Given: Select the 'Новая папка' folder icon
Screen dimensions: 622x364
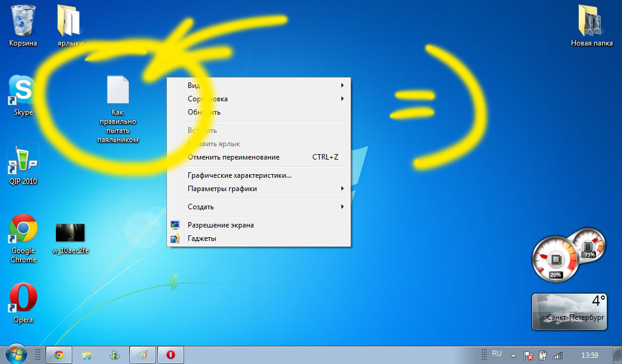Looking at the screenshot, I should point(590,24).
